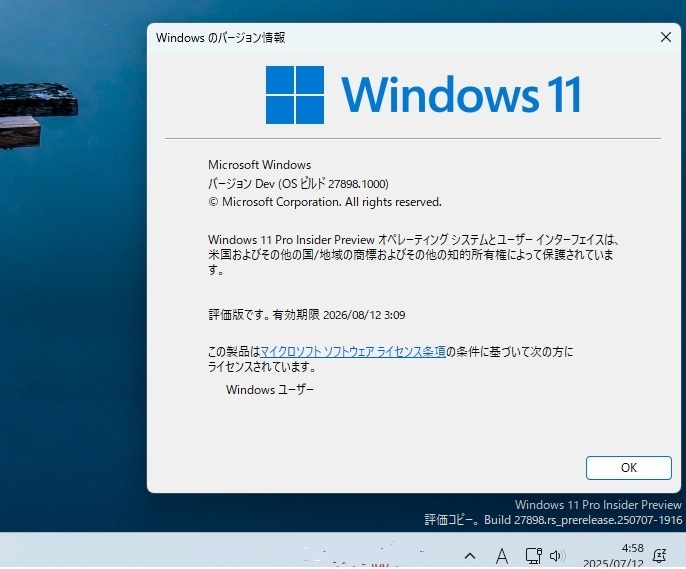Open the network status tray icon
The height and width of the screenshot is (569, 686).
[533, 555]
